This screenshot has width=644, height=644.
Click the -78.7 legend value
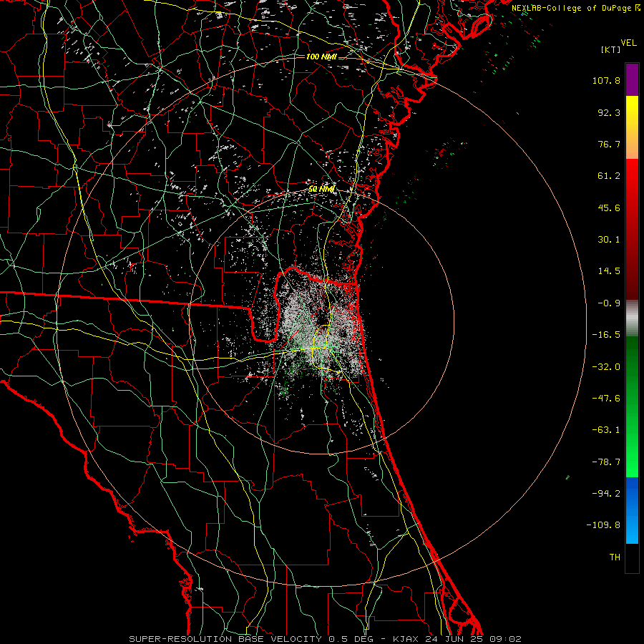606,462
